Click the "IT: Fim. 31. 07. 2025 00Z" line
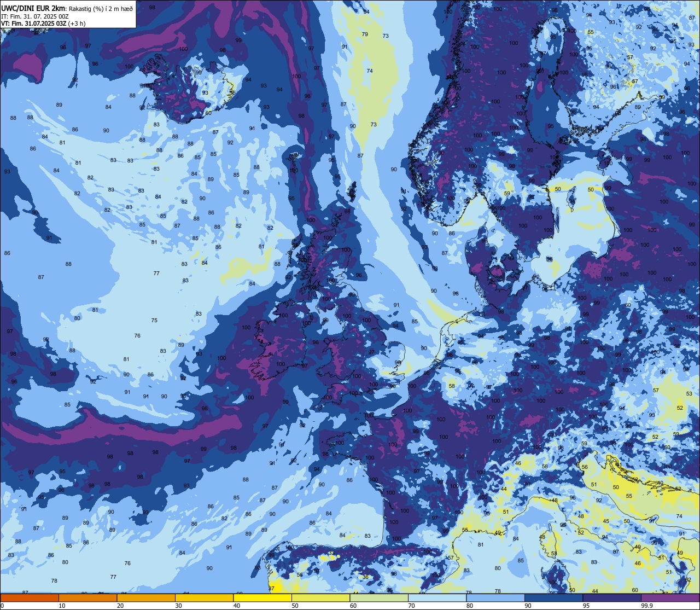This screenshot has height=610, width=700. 34,16
